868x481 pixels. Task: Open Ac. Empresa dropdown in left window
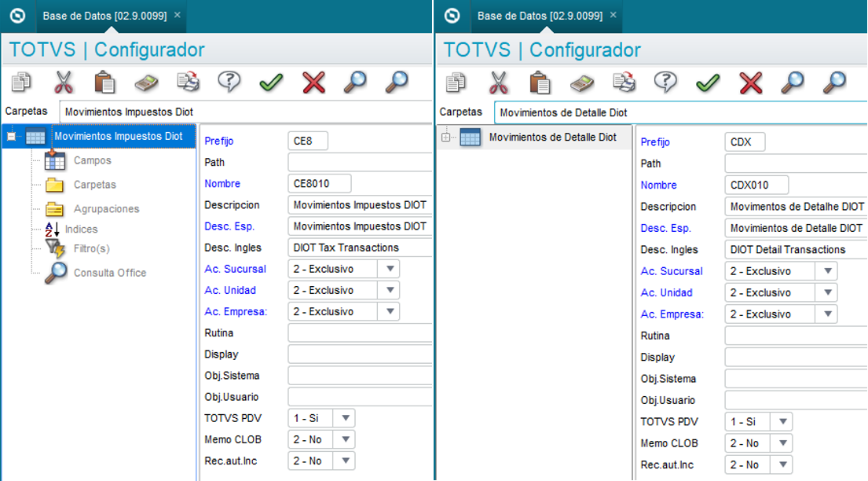point(390,311)
